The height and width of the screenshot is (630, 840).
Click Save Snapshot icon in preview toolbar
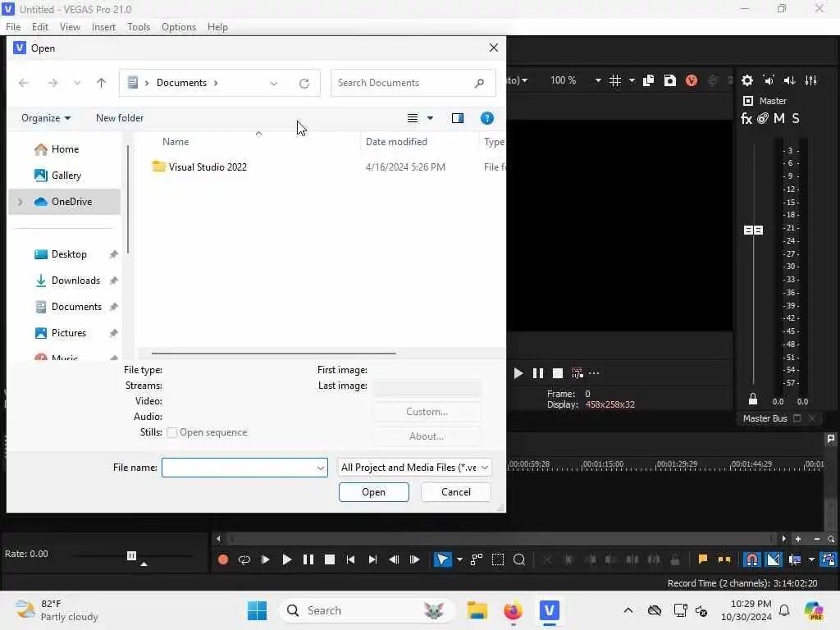[669, 80]
